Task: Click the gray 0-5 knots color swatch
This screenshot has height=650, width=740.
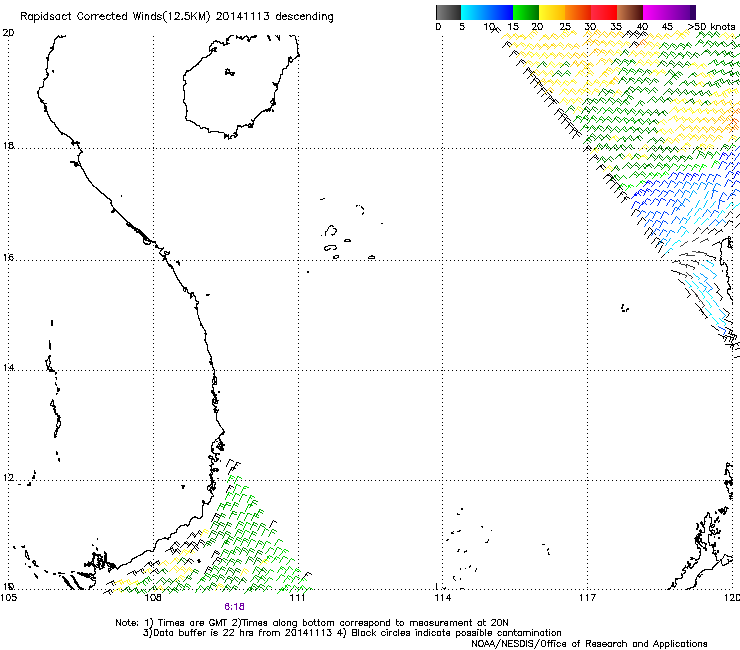Action: tap(448, 12)
